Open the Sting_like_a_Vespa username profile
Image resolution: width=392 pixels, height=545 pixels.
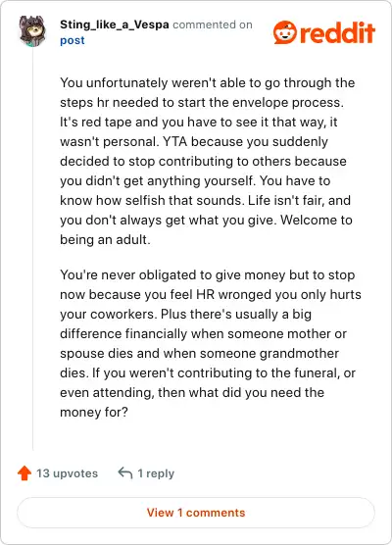coord(115,25)
